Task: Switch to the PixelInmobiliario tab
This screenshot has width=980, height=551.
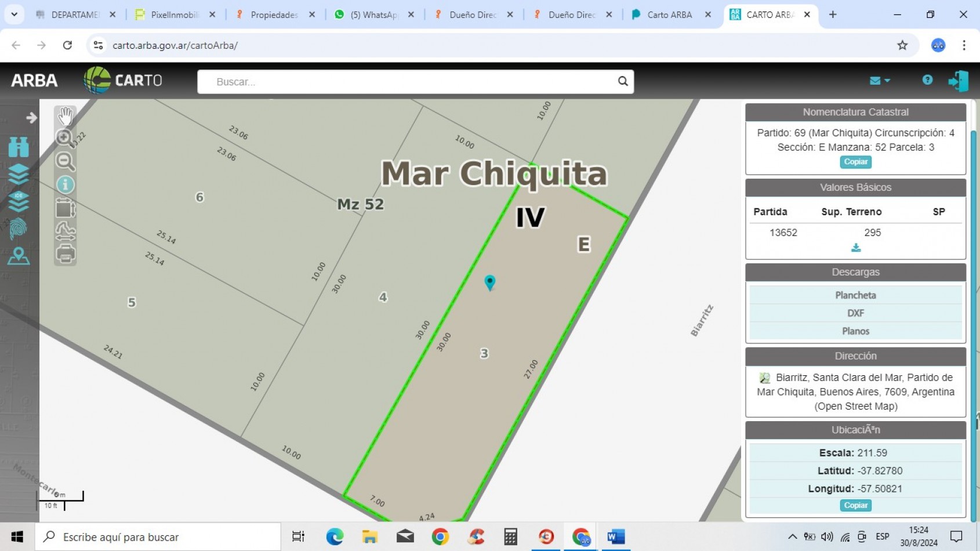Action: (175, 15)
